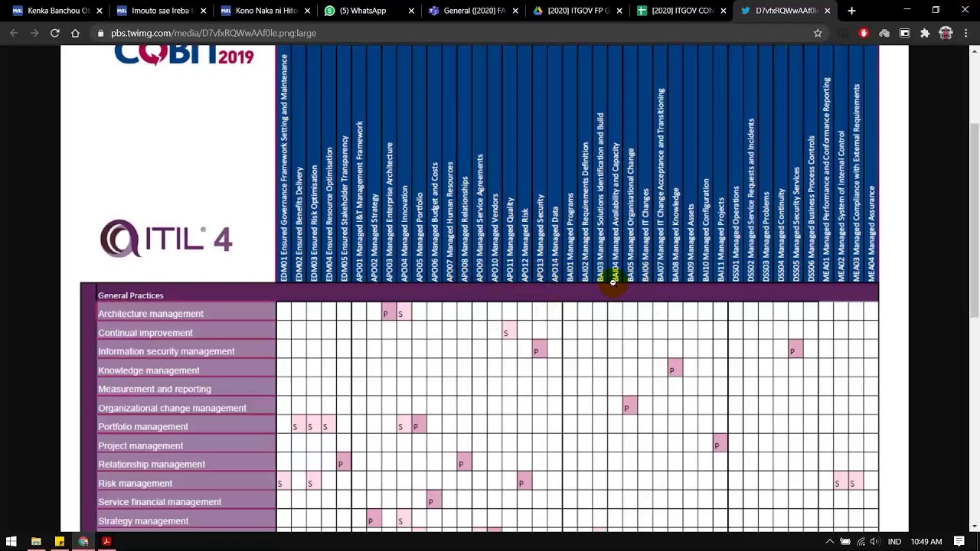
Task: Open Wi-Fi network settings in tray
Action: coord(861,542)
